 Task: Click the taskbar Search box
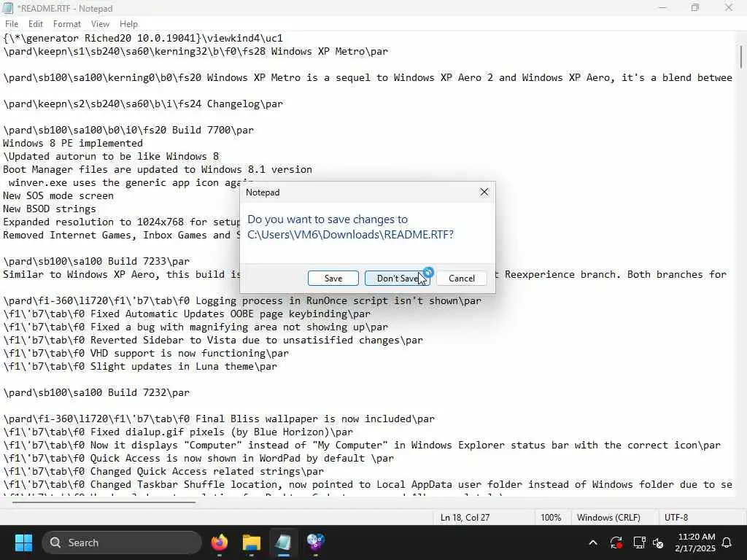[x=122, y=542]
